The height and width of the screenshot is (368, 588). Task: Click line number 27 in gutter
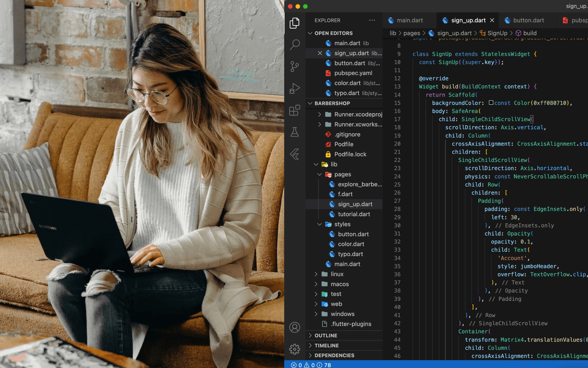[x=397, y=201]
